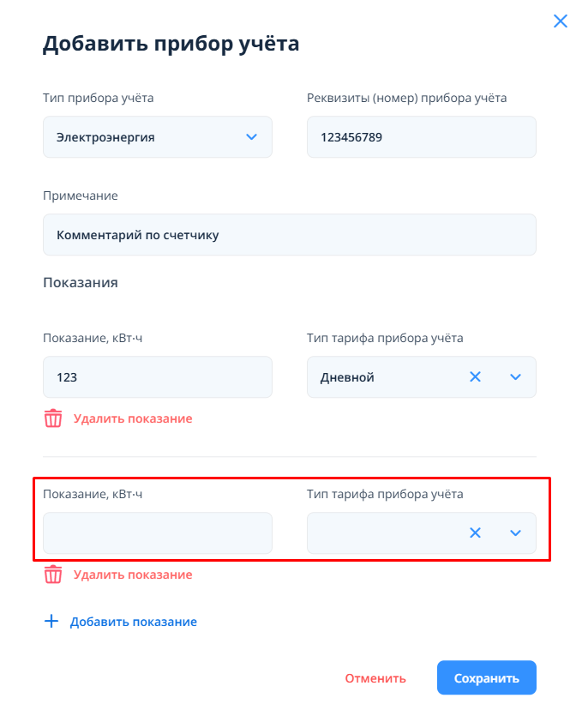Focus the reading field containing 123

tap(157, 377)
